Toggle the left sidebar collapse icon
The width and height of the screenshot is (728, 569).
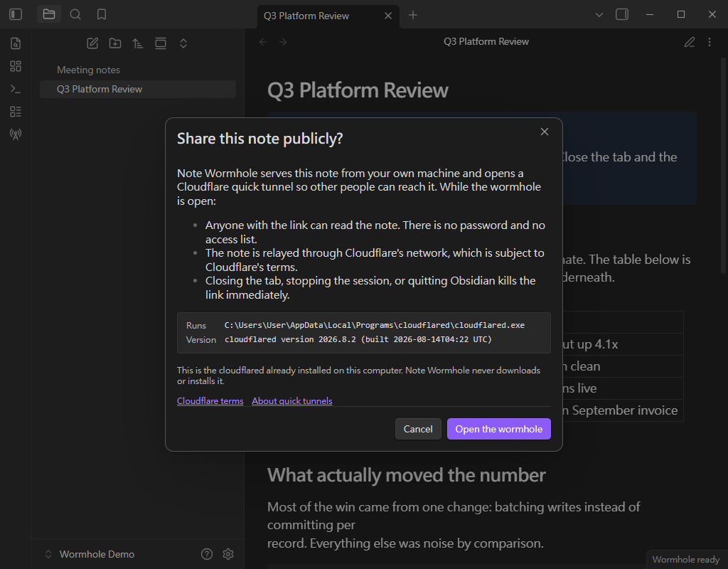[16, 14]
